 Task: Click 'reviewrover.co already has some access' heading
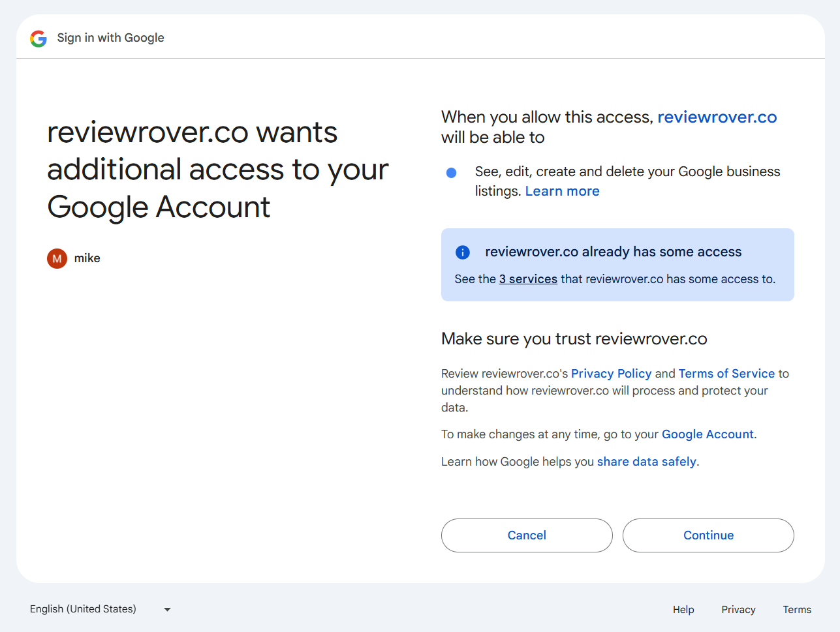pyautogui.click(x=613, y=252)
